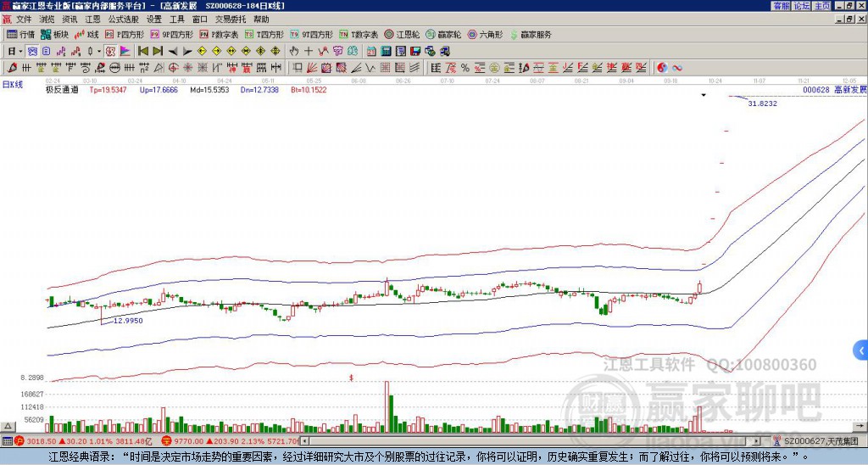Open the 文件 menu

pos(24,20)
